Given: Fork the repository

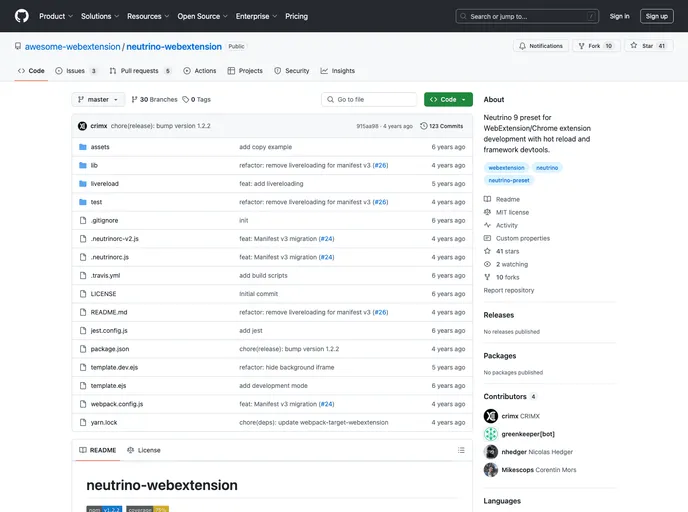Looking at the screenshot, I should click(x=596, y=46).
